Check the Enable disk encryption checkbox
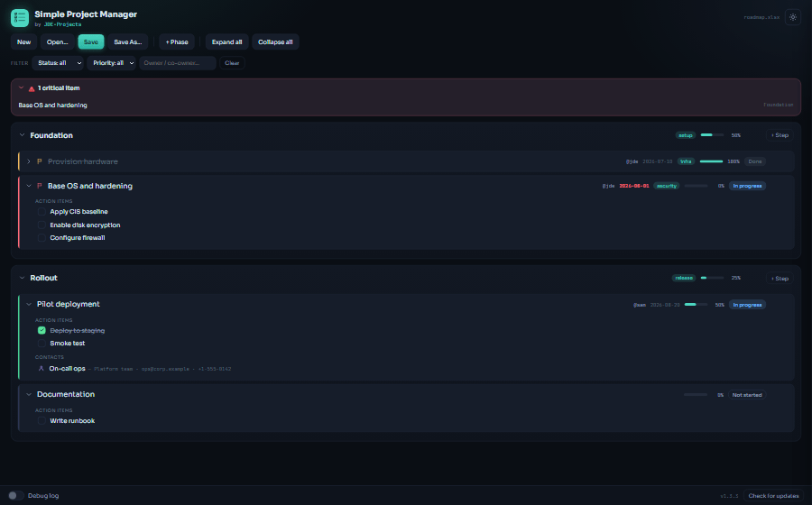The height and width of the screenshot is (505, 812). (42, 225)
